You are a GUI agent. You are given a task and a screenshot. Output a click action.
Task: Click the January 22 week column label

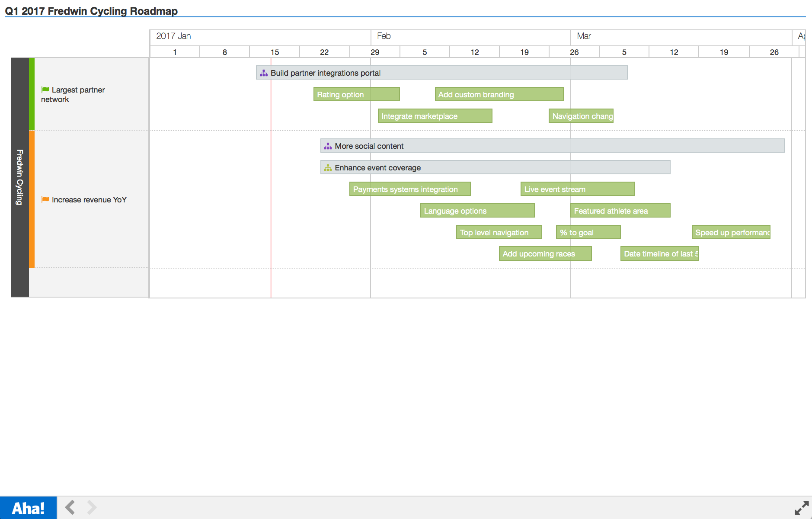324,52
